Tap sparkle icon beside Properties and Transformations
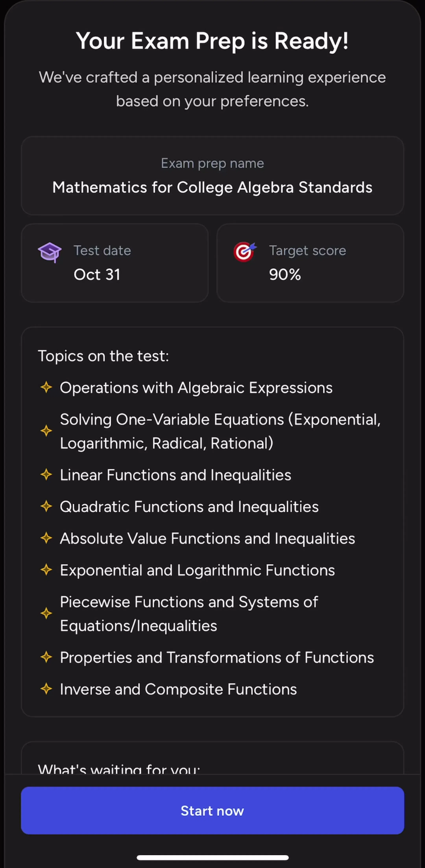Image resolution: width=425 pixels, height=868 pixels. click(x=46, y=657)
